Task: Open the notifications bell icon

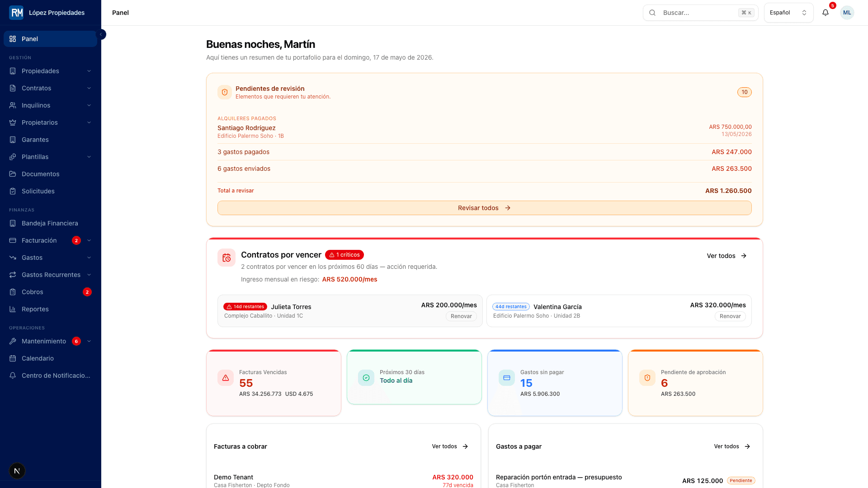Action: (826, 13)
